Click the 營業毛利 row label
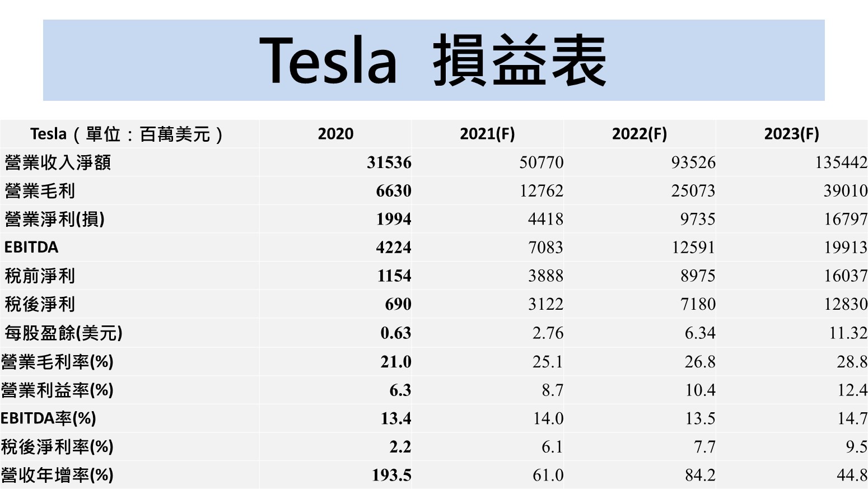868x489 pixels. [40, 191]
